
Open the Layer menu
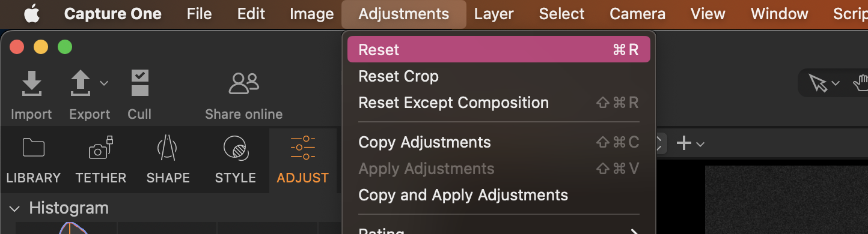point(494,14)
